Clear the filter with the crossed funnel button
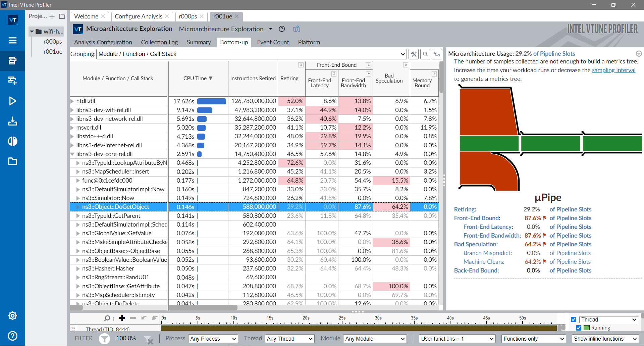The image size is (644, 346). [149, 340]
